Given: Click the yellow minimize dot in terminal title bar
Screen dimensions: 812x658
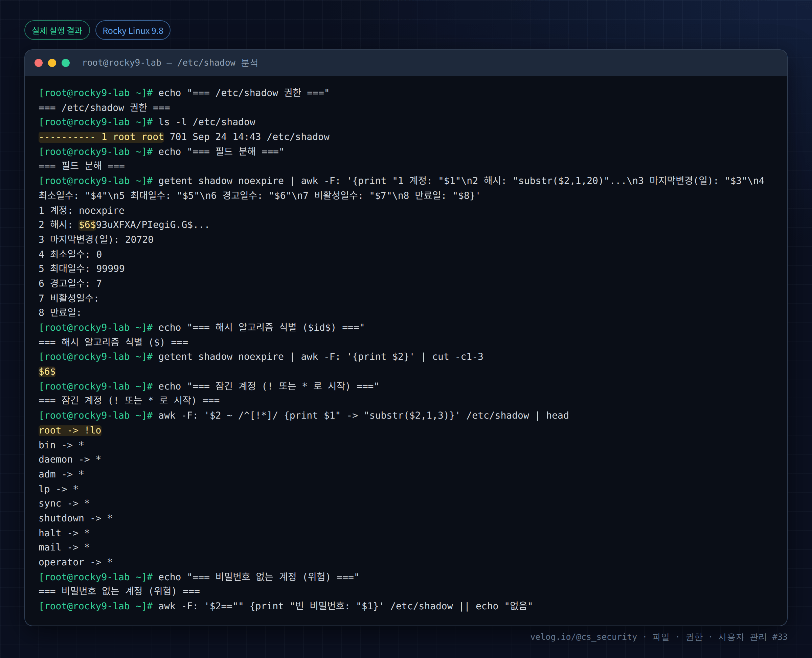Looking at the screenshot, I should [52, 63].
